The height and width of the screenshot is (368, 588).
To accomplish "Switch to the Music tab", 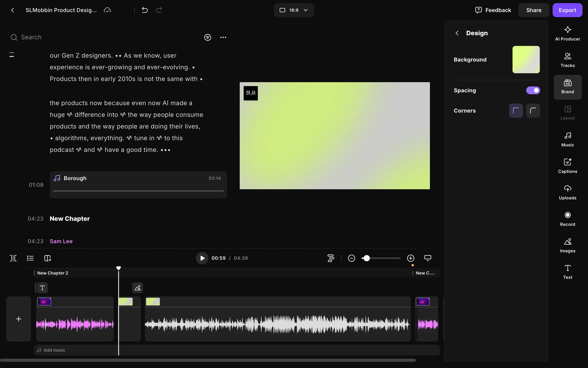I will tap(567, 140).
